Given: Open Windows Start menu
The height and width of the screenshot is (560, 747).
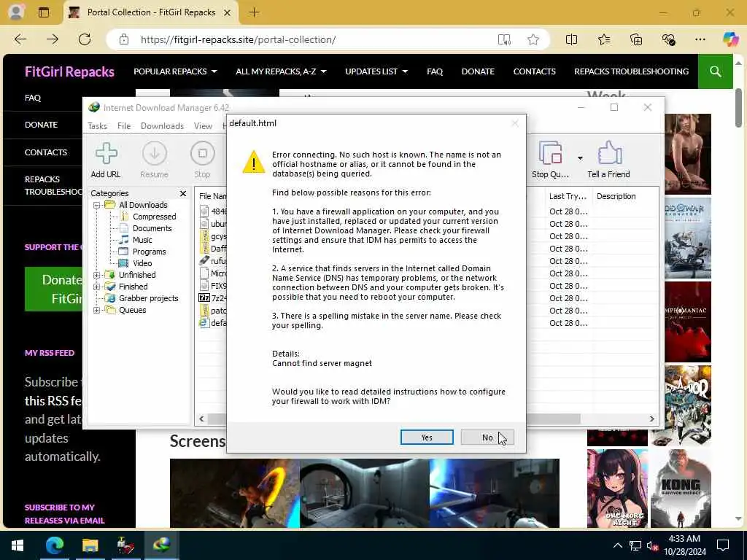Looking at the screenshot, I should coord(18,545).
